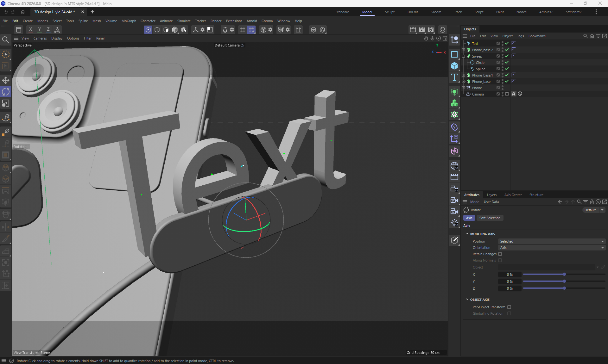
Task: Enable the Retain Changes checkbox
Action: pyautogui.click(x=500, y=254)
